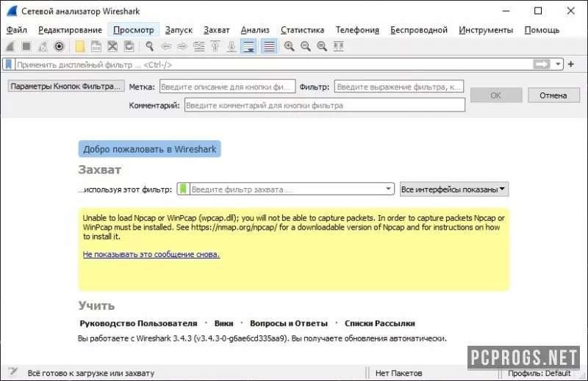Screen dimensions: 588x381
Task: Jump to first packet icon
Action: click(x=215, y=46)
